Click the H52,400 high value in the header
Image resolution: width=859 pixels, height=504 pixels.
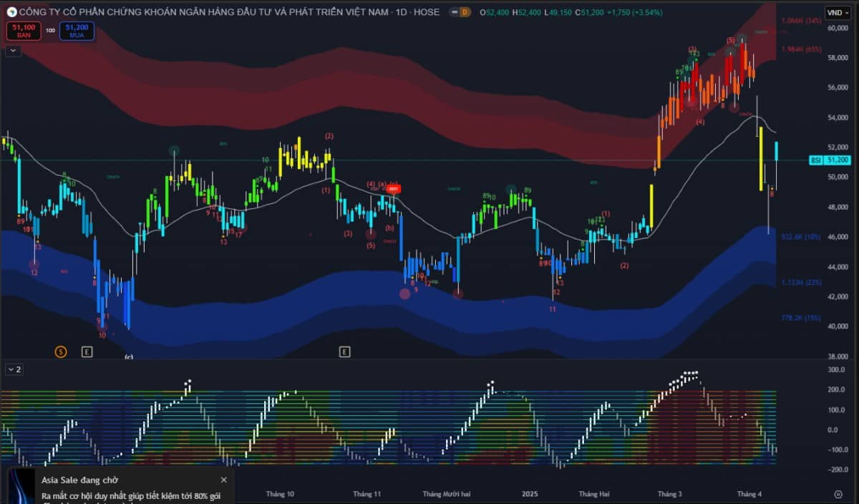[526, 12]
